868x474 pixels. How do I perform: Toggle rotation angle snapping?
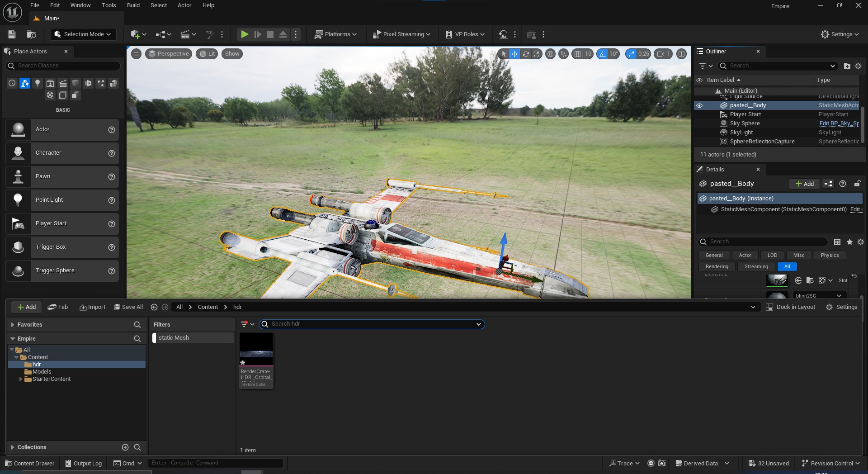pos(602,54)
